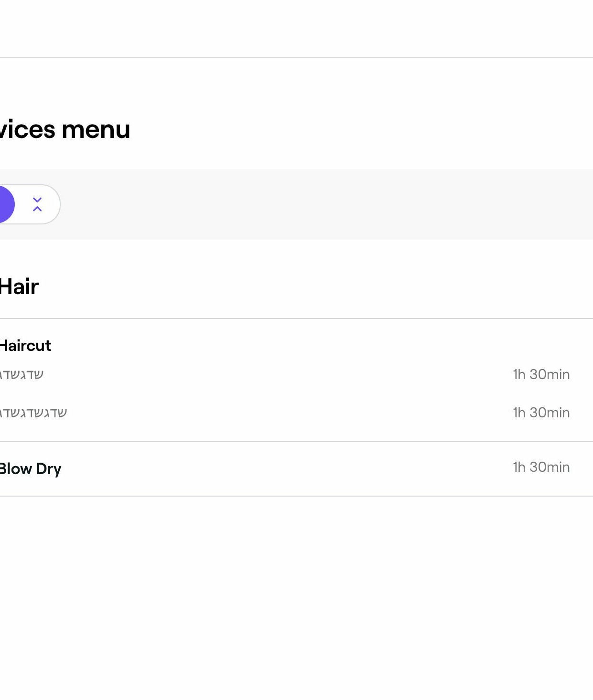The width and height of the screenshot is (593, 700).
Task: Select the Hair category heading
Action: pyautogui.click(x=19, y=287)
